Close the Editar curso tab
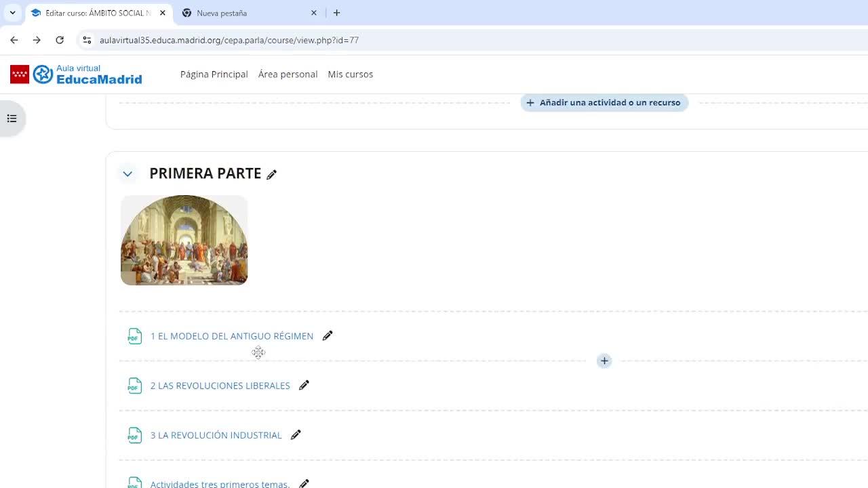 click(x=163, y=13)
